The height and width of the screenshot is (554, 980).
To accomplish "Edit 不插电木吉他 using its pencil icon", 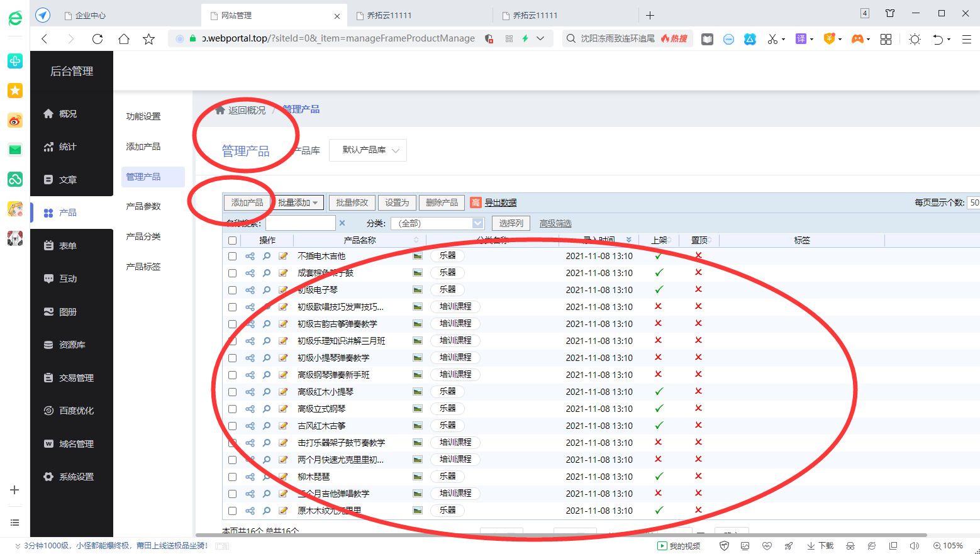I will (x=282, y=256).
